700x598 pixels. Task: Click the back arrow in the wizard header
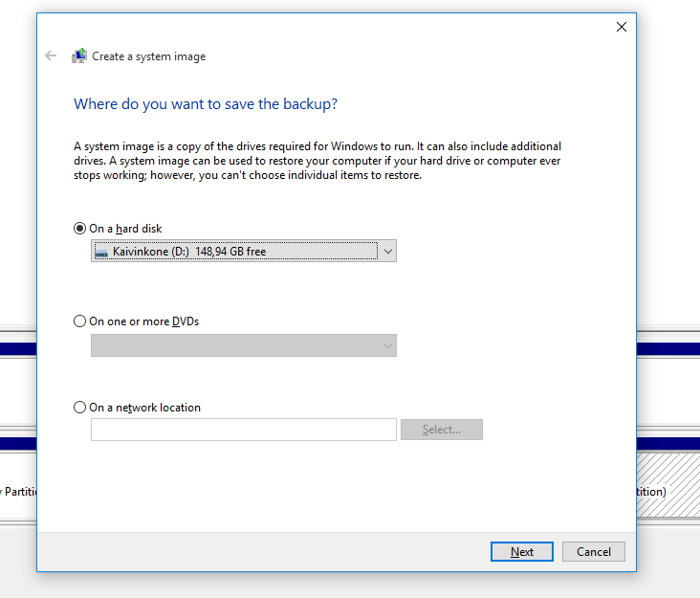click(x=51, y=55)
